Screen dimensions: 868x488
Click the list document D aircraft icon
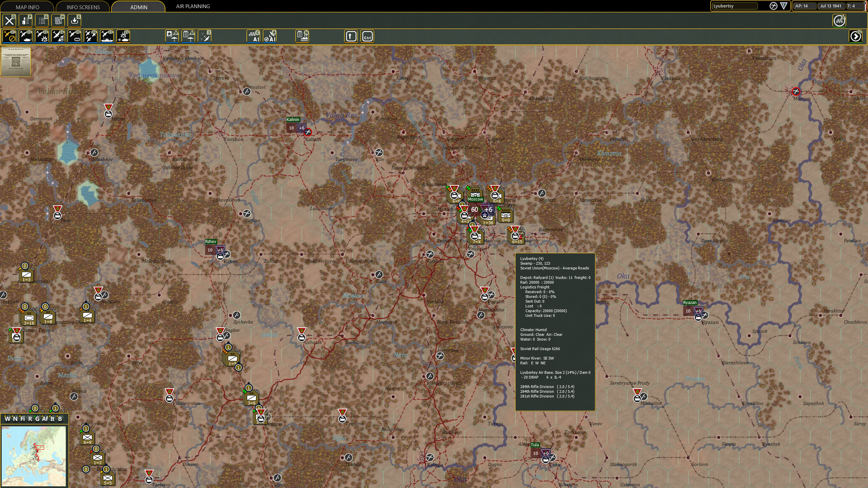[x=189, y=36]
